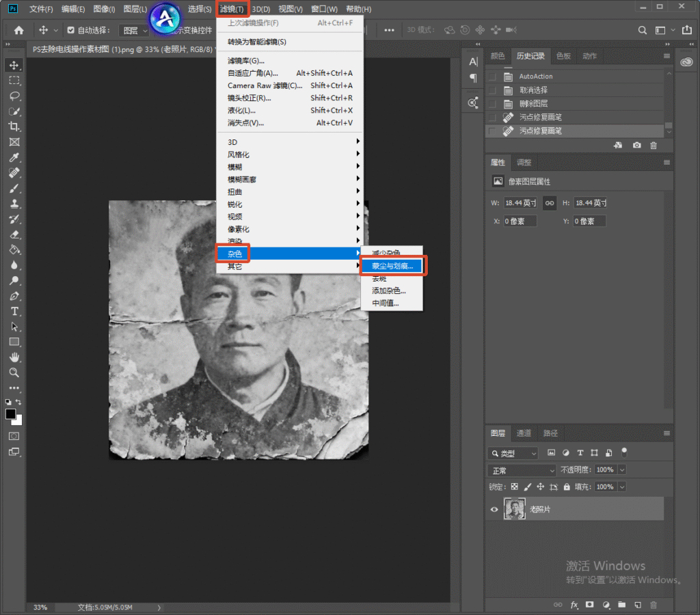Open Creative Cloud Libraries icon
The width and height of the screenshot is (700, 615).
coord(686,62)
